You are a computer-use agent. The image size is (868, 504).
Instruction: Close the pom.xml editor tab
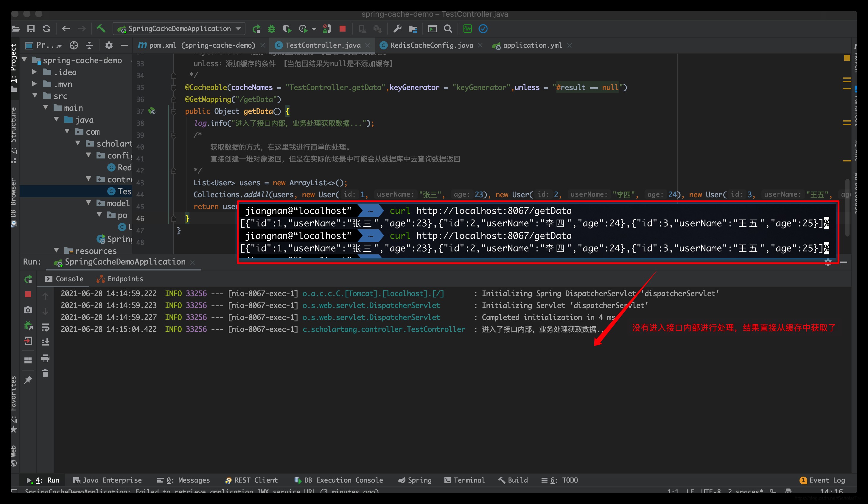[263, 46]
